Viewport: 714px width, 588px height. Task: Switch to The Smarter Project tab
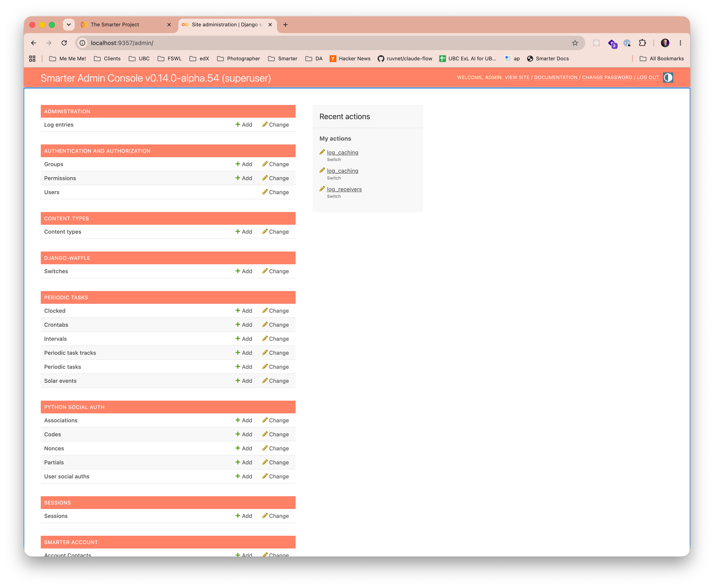click(x=125, y=25)
